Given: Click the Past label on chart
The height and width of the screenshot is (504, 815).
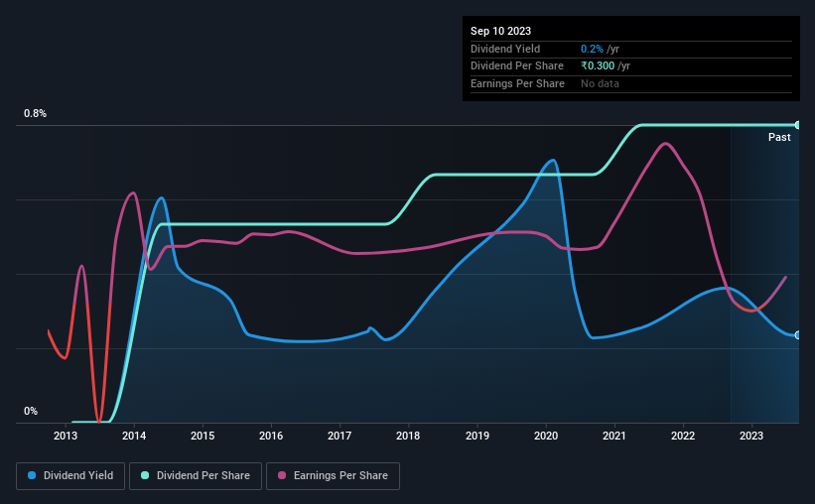Looking at the screenshot, I should [779, 137].
